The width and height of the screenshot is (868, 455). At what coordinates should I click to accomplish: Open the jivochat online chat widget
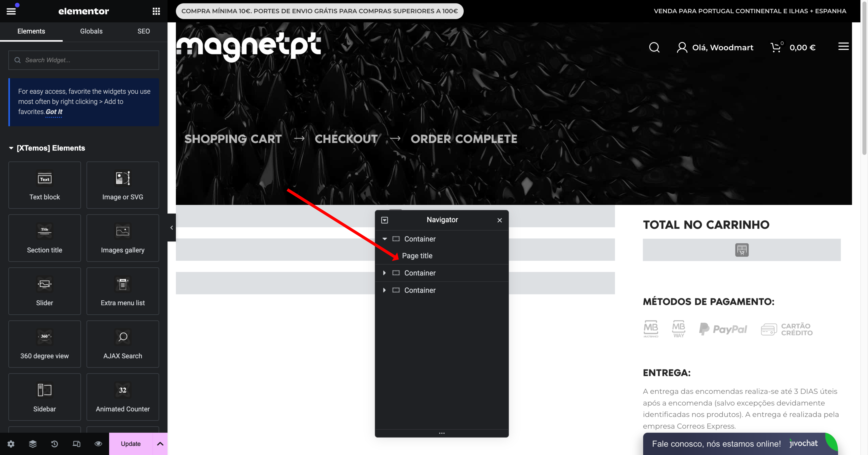click(x=740, y=444)
